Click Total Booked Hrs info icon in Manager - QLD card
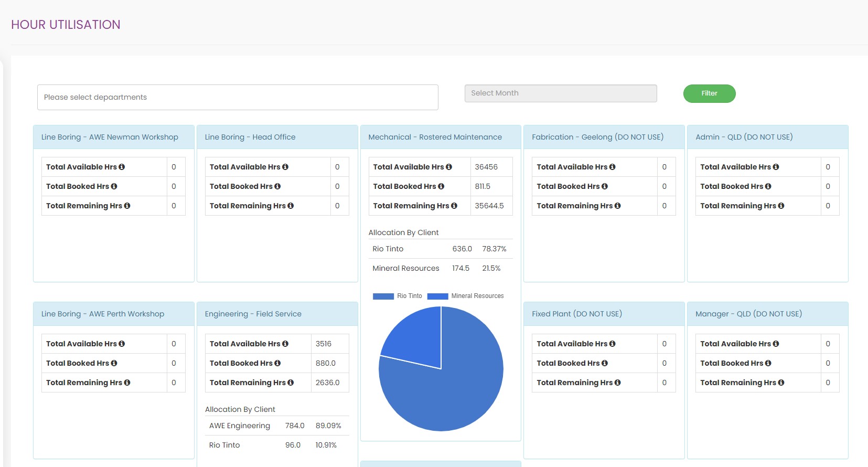868x467 pixels. [768, 363]
